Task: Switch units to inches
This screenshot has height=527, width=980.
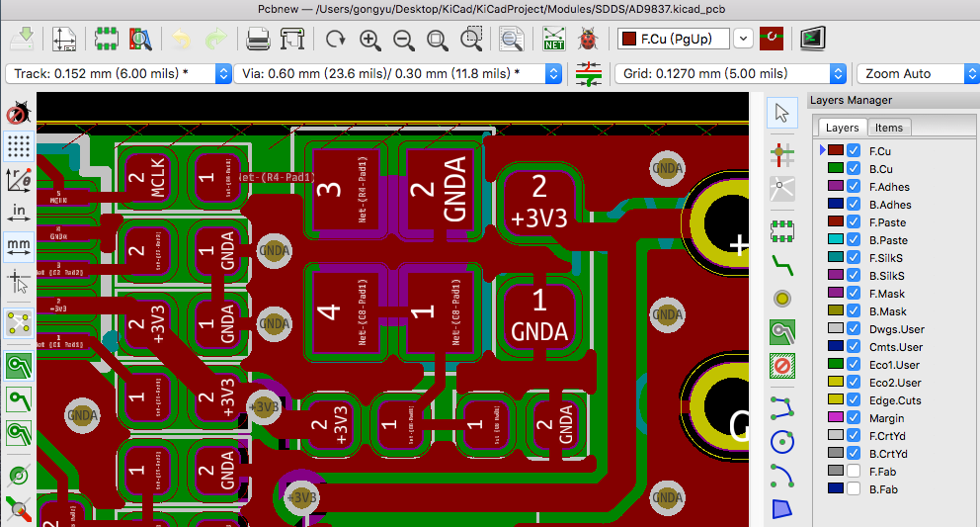Action: pyautogui.click(x=19, y=214)
